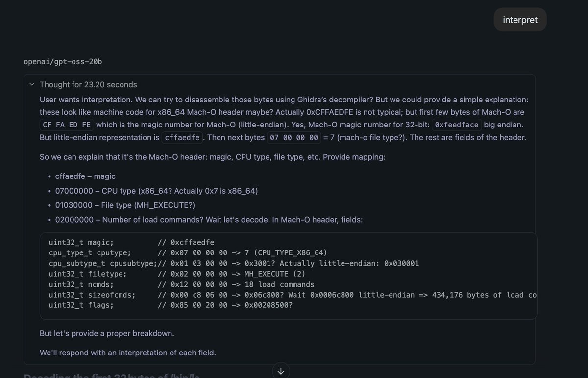Viewport: 588px width, 378px height.
Task: Click the scroll-to-bottom down arrow button
Action: (x=281, y=371)
